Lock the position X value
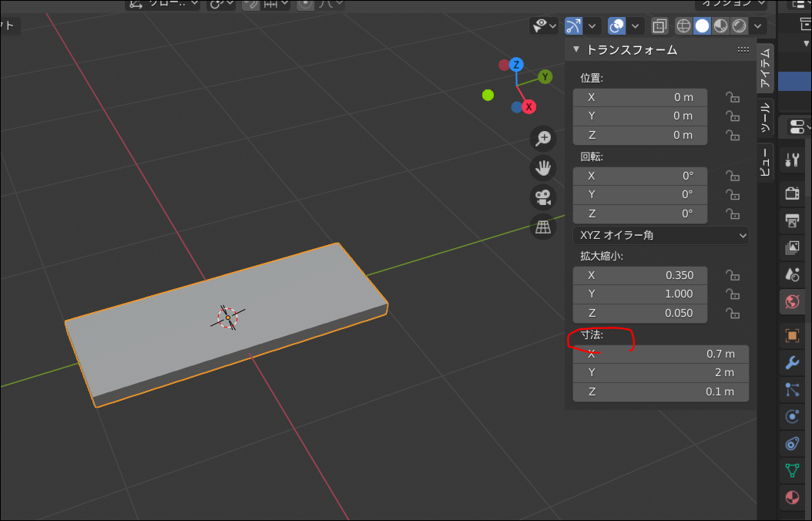The image size is (812, 521). click(732, 97)
